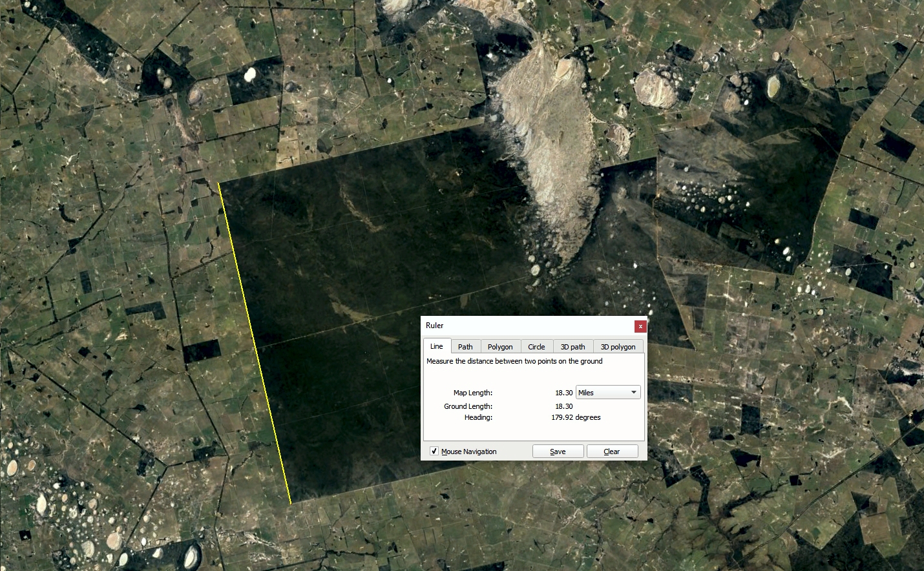924x571 pixels.
Task: Switch to the Path tab
Action: point(465,347)
